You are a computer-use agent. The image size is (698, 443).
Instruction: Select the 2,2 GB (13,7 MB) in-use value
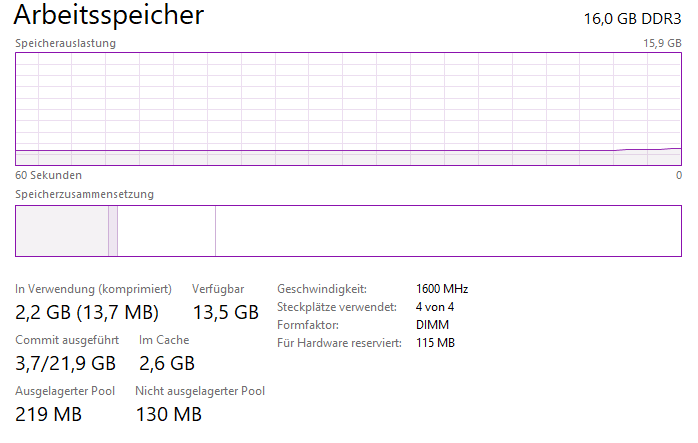[x=87, y=312]
